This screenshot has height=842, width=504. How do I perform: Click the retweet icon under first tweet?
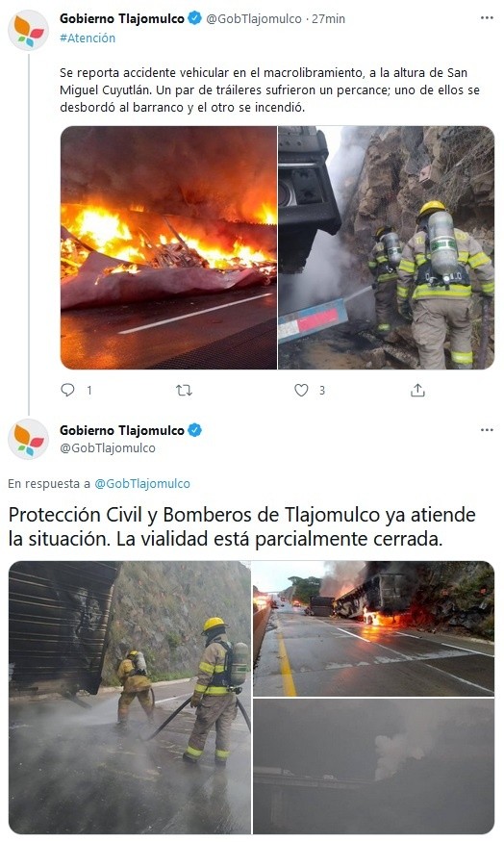pos(184,391)
